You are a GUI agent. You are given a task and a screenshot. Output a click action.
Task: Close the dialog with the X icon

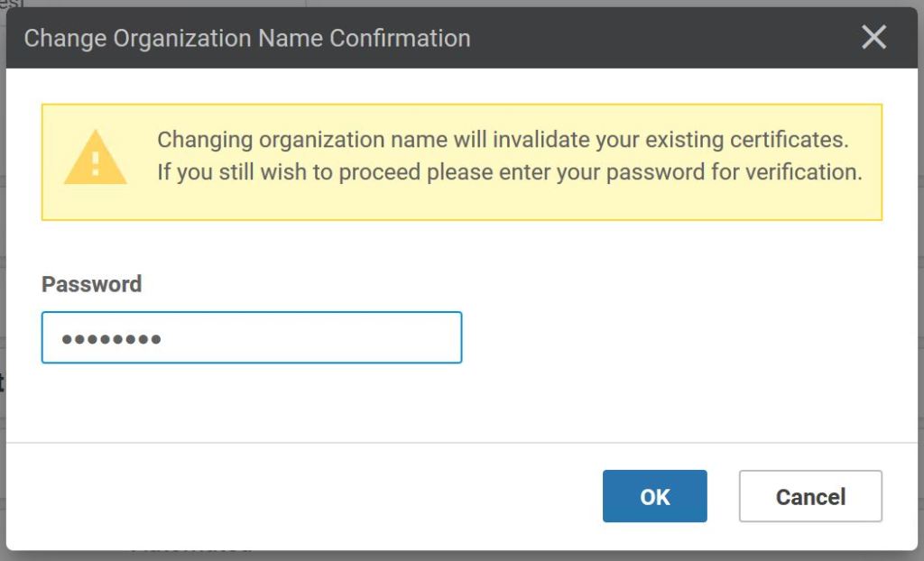point(873,38)
